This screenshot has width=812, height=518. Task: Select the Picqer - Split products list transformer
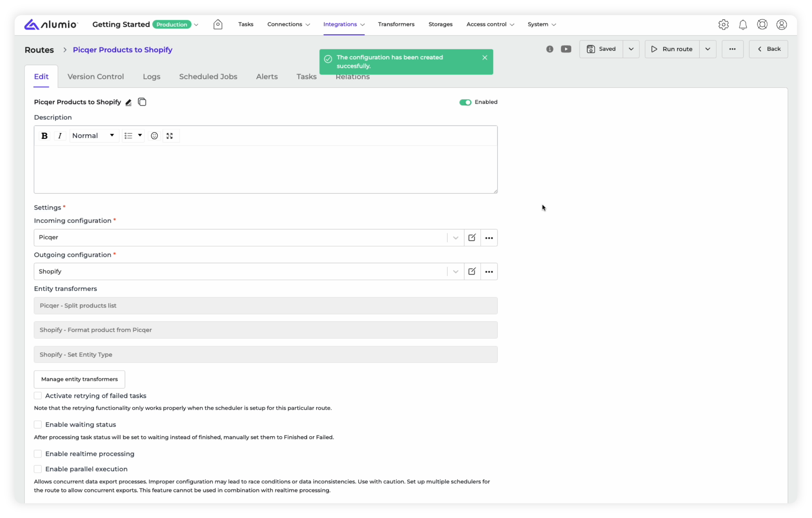[265, 306]
